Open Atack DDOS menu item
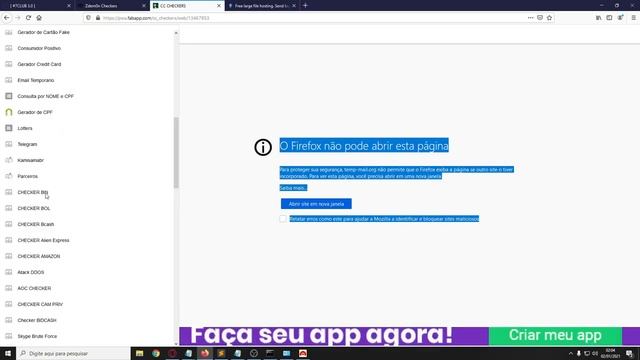Image resolution: width=640 pixels, height=360 pixels. (31, 272)
